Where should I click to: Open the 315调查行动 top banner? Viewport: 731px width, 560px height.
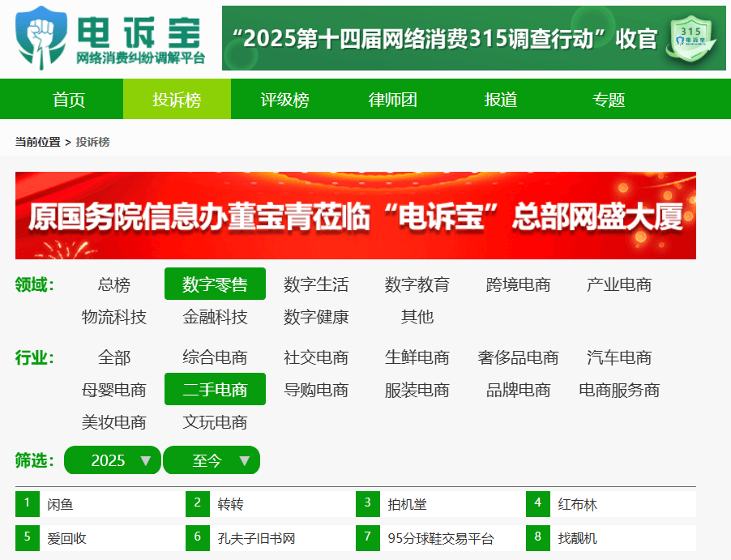pyautogui.click(x=446, y=39)
